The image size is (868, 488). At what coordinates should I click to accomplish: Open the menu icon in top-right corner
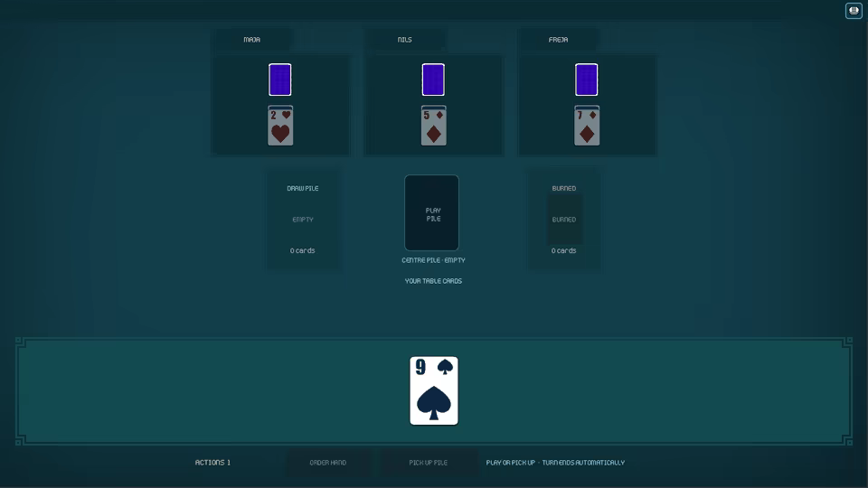[853, 11]
